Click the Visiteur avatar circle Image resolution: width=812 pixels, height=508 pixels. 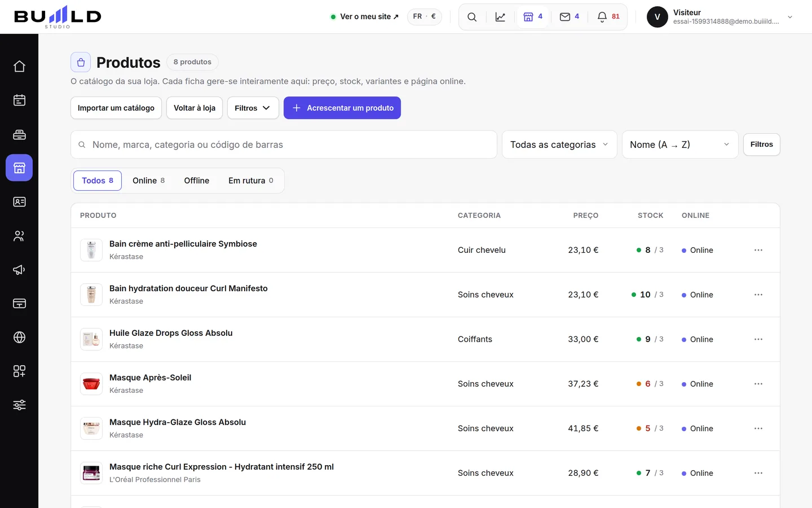pos(657,17)
